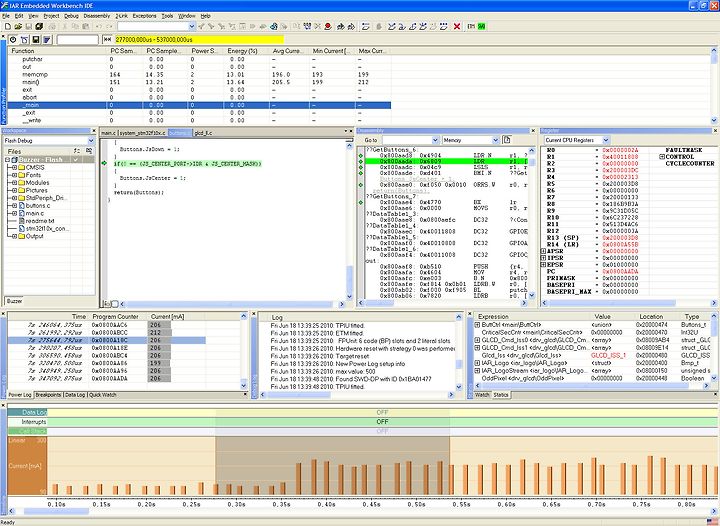Expand the ButtCtrl watch expression
Screen dimensions: 720x526
click(x=477, y=325)
